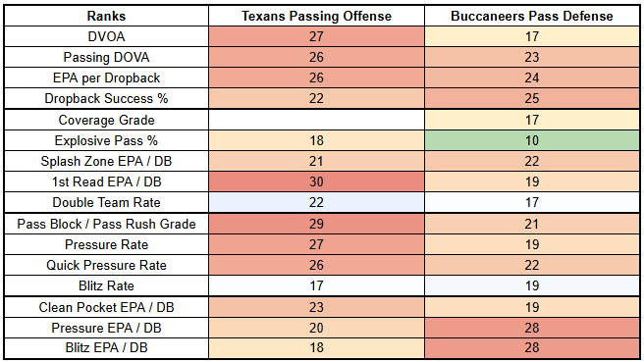The width and height of the screenshot is (644, 362).
Task: Click the Dropback Success % label
Action: tap(106, 98)
